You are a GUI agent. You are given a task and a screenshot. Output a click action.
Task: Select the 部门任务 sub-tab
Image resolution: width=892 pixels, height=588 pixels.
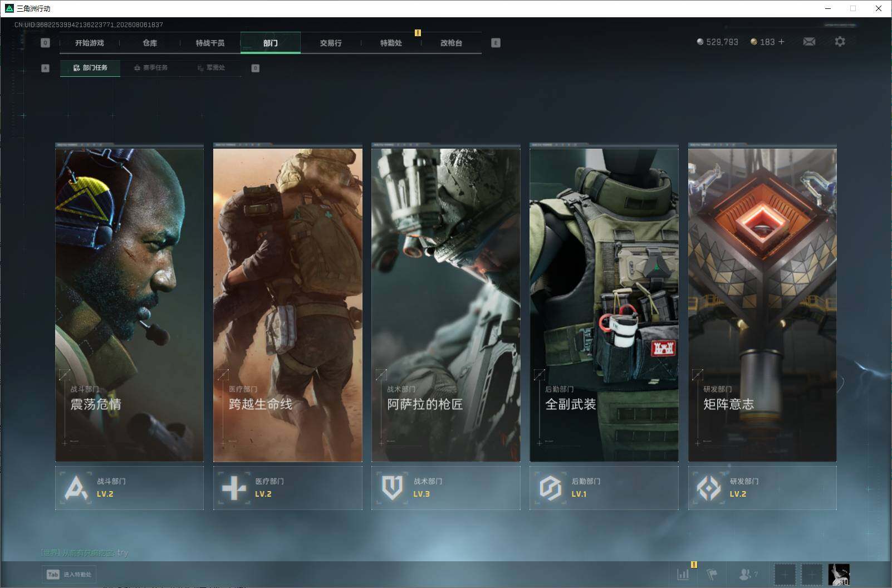[x=90, y=68]
